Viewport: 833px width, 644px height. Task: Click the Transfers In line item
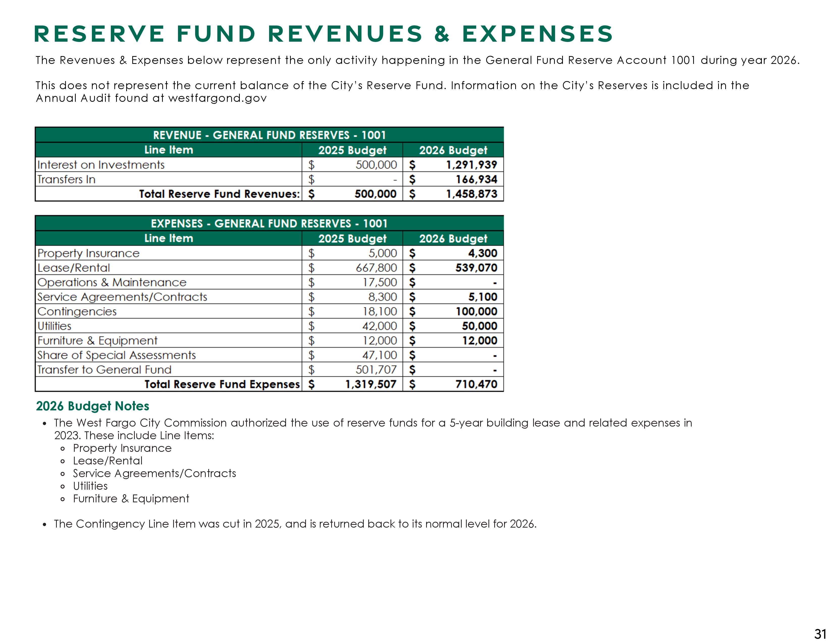[66, 179]
